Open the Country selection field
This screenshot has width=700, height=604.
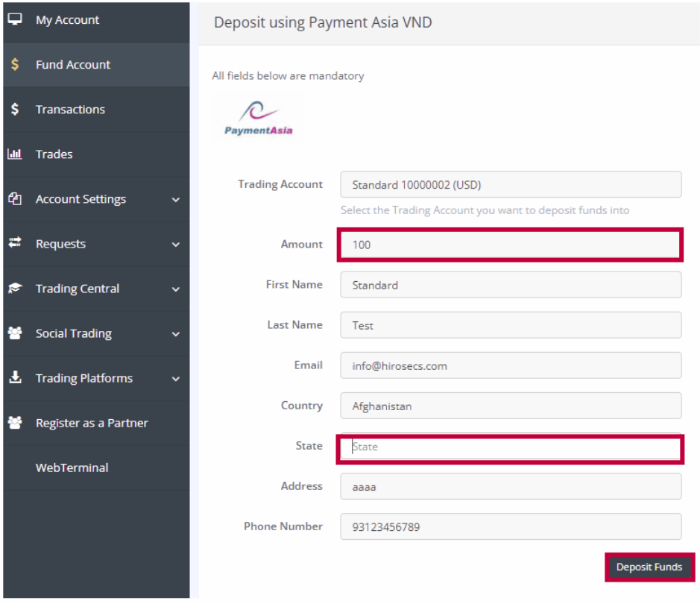511,406
